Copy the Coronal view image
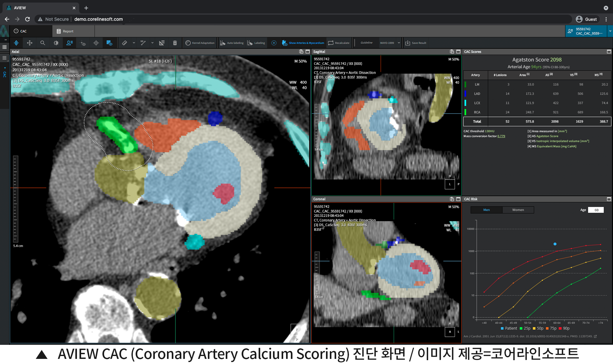This screenshot has height=364, width=613. pos(452,199)
